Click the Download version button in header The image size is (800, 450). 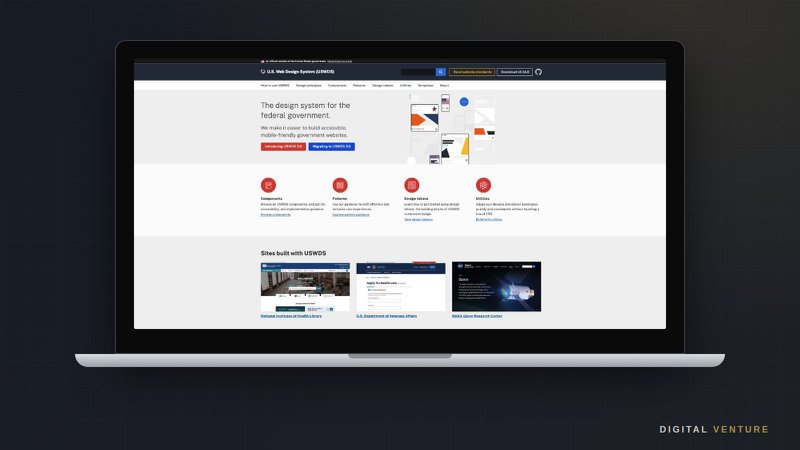click(x=515, y=72)
